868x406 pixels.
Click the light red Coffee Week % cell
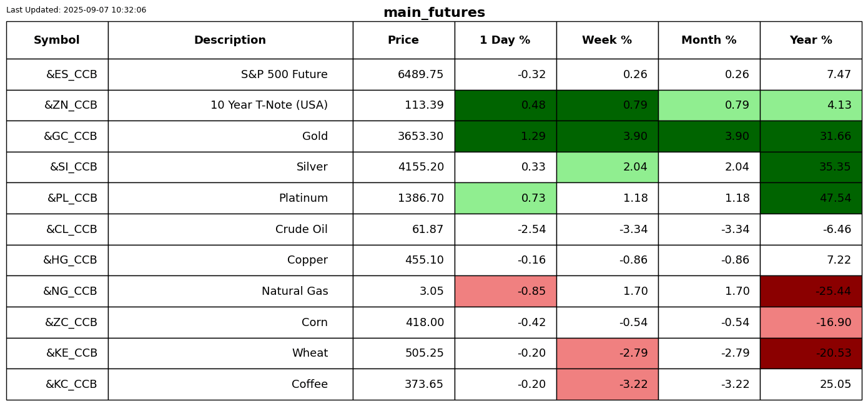point(607,384)
